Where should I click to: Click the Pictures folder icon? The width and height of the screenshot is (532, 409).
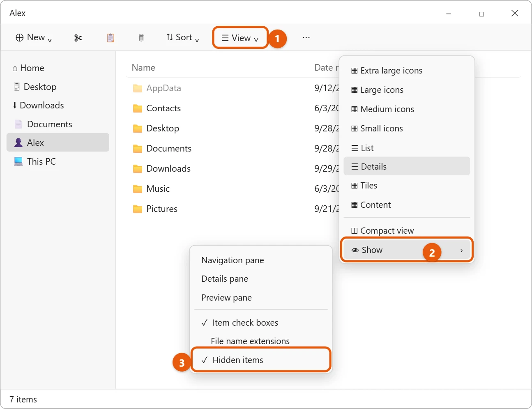(x=138, y=209)
